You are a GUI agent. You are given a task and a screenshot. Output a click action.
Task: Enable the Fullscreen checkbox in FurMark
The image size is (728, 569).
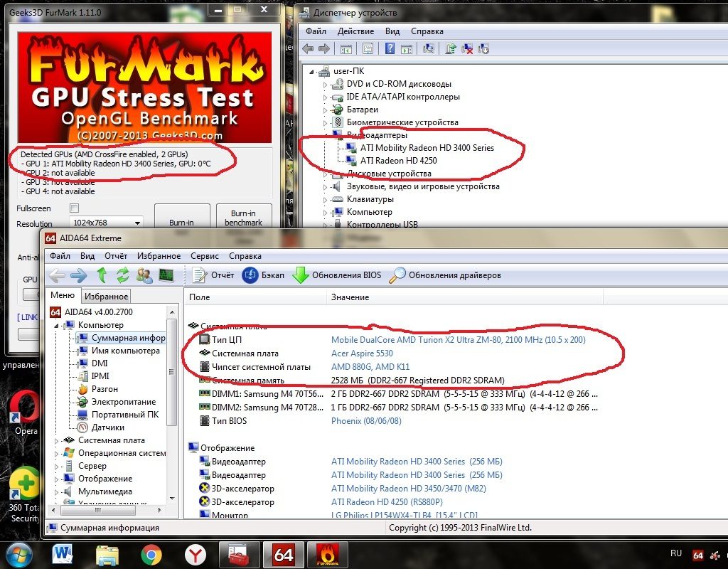click(74, 208)
